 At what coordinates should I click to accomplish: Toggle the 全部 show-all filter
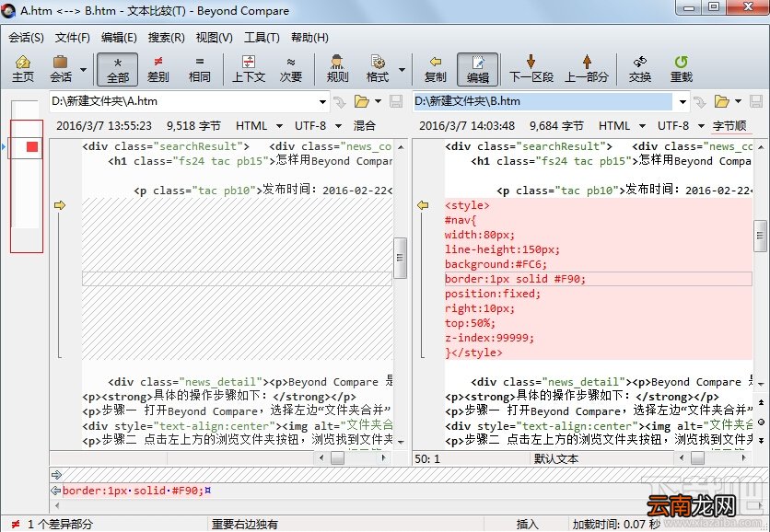[x=117, y=69]
